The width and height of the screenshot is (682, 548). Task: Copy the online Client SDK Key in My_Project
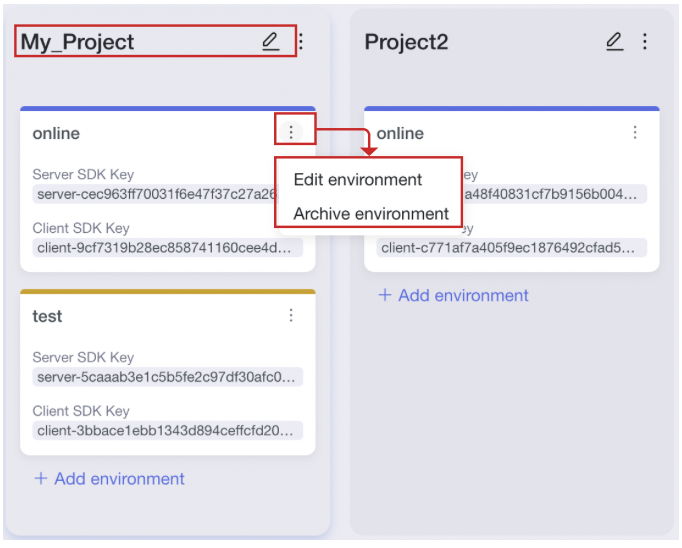[166, 248]
